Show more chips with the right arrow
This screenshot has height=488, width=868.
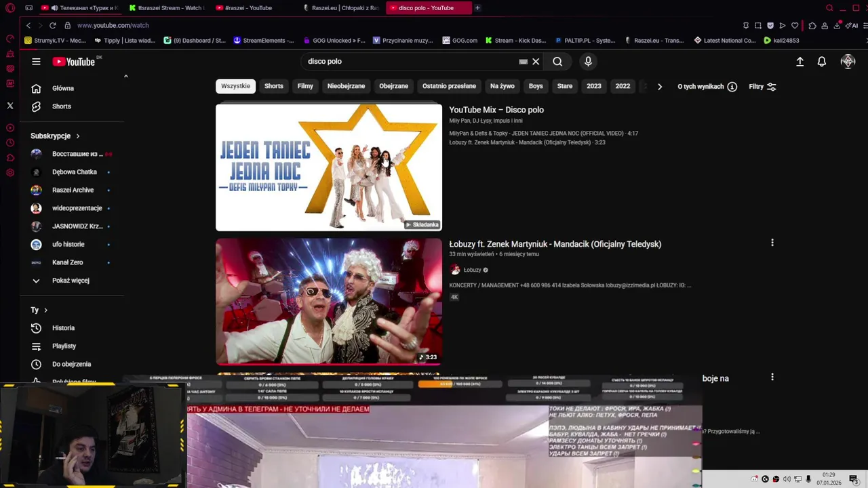(x=659, y=87)
